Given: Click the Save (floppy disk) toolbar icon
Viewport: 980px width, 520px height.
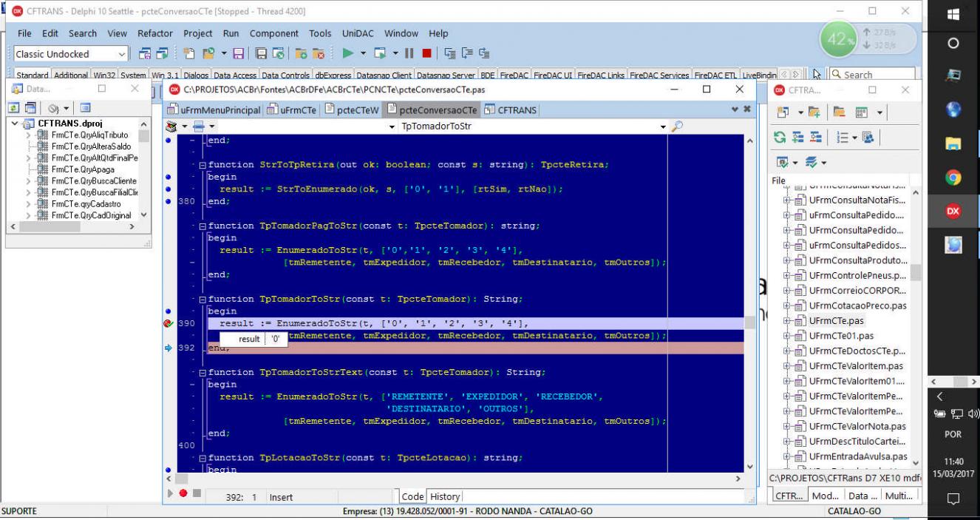Looking at the screenshot, I should pos(238,53).
